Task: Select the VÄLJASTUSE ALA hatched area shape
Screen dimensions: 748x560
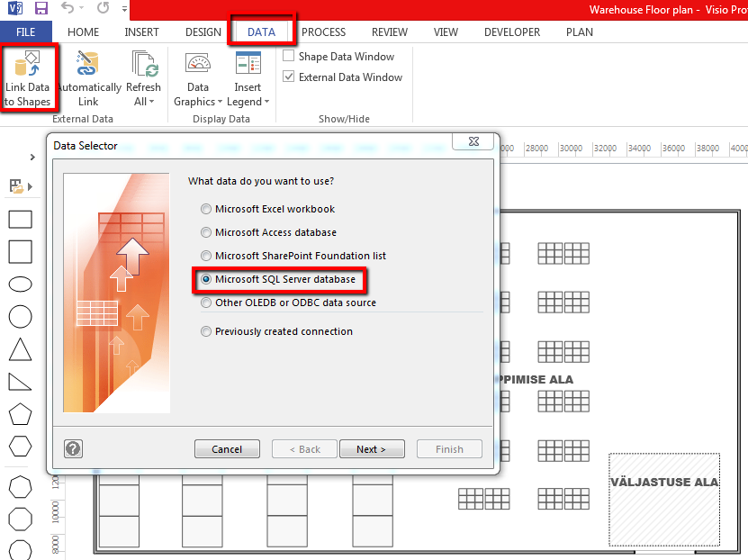Action: [x=664, y=500]
